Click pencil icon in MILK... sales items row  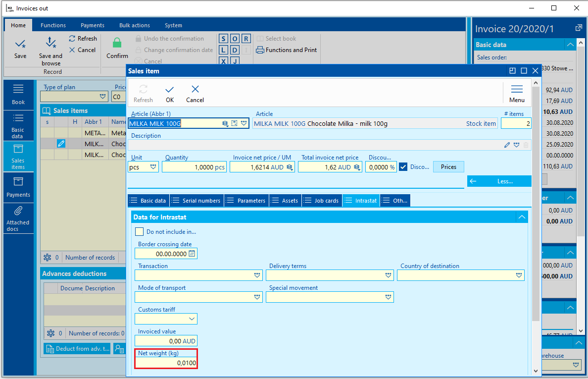click(x=61, y=143)
